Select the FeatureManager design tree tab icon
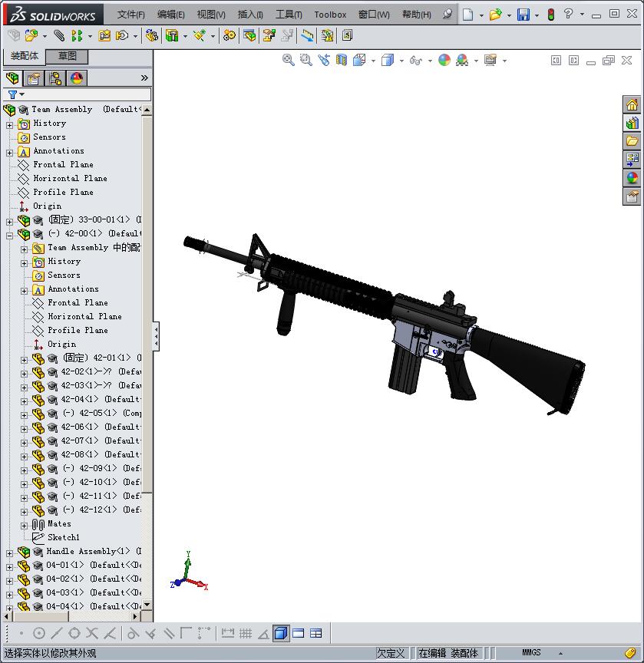The width and height of the screenshot is (644, 663). (x=13, y=78)
